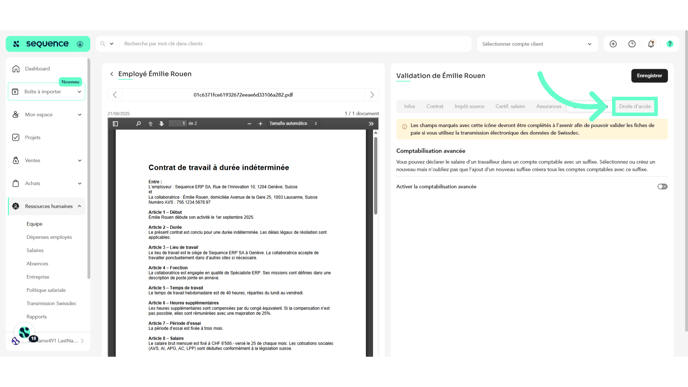Viewport: 688px width, 387px height.
Task: Enable Activer la comptabilisation avancée toggle
Action: tap(662, 186)
